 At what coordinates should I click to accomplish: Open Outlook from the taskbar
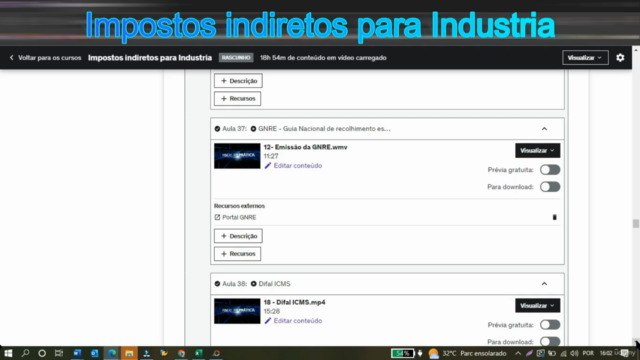(x=94, y=353)
